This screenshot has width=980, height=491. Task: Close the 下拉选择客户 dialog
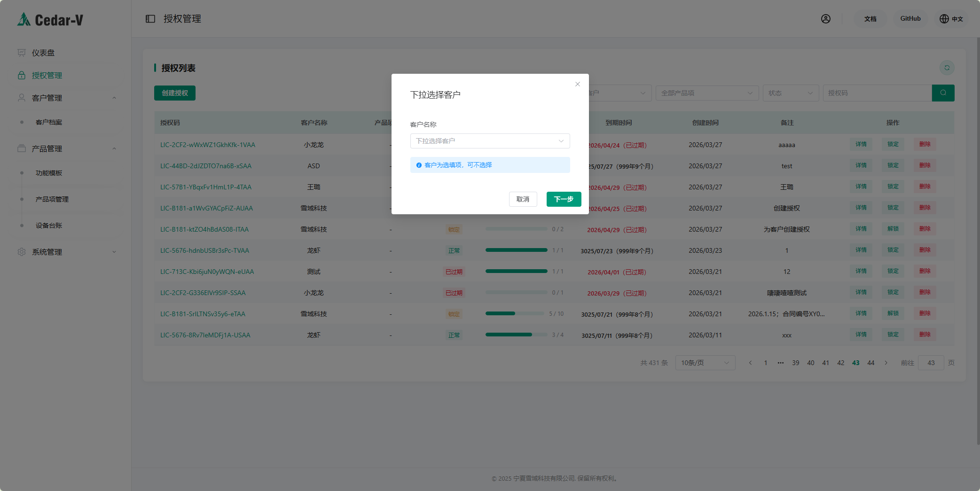578,84
